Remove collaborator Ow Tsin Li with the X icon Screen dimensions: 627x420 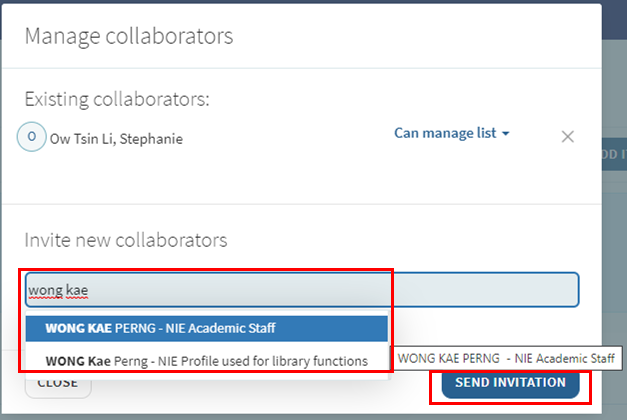[x=567, y=137]
